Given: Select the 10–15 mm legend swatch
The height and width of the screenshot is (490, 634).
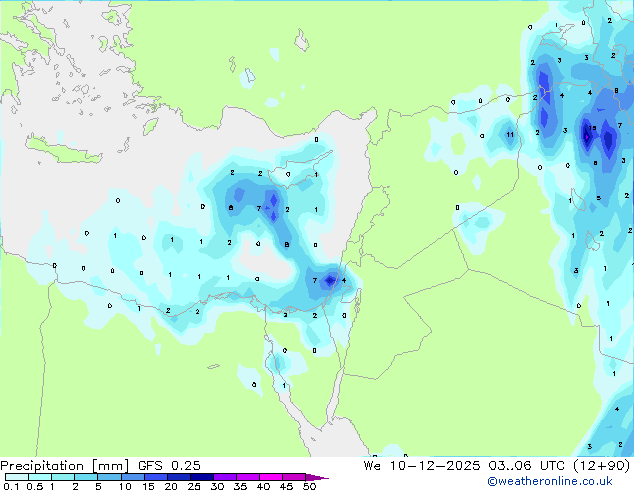Looking at the screenshot, I should (133, 477).
